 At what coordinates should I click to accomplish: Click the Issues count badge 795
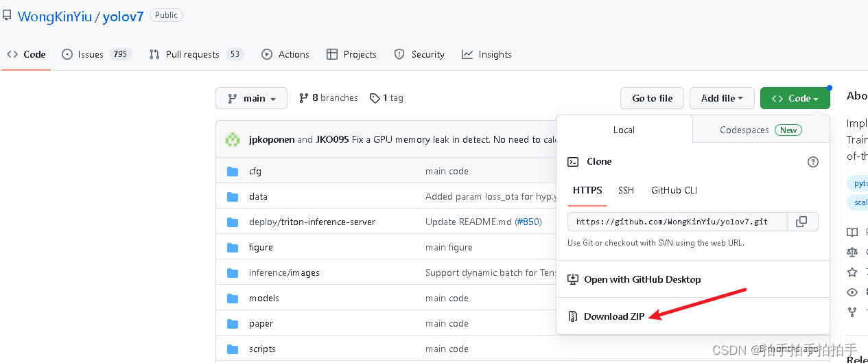coord(120,54)
